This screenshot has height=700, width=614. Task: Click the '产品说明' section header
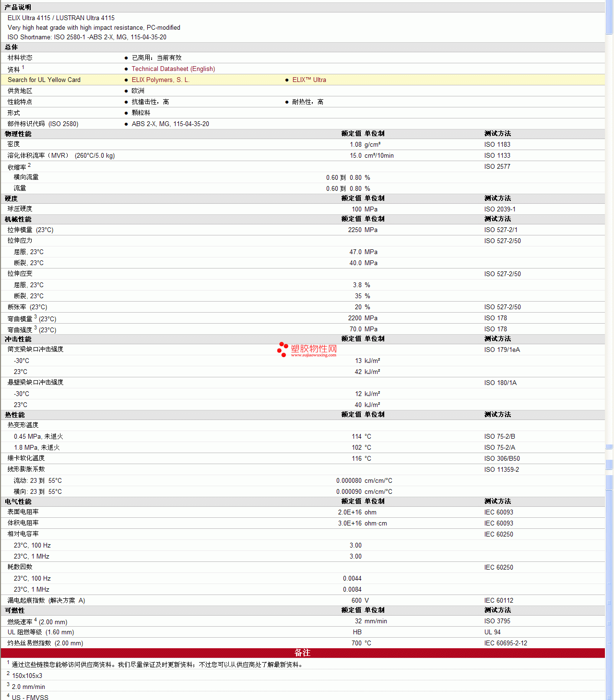point(18,7)
